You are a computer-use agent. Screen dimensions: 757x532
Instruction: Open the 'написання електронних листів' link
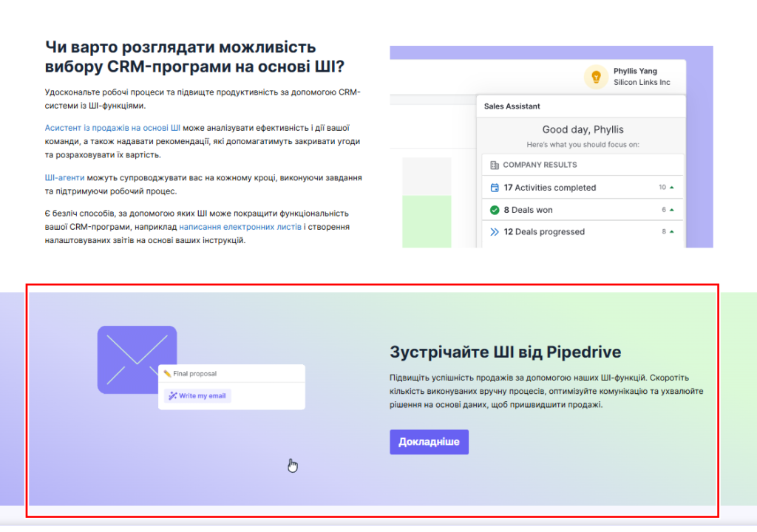pyautogui.click(x=240, y=227)
